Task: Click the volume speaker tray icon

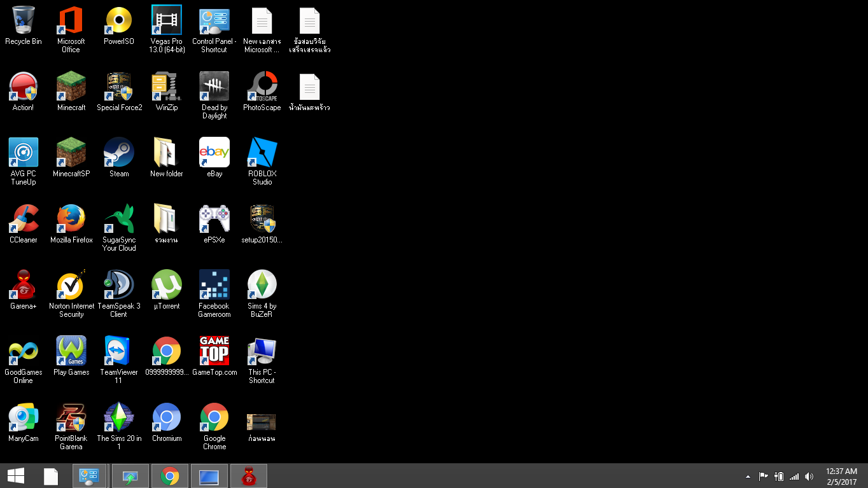Action: [x=809, y=476]
